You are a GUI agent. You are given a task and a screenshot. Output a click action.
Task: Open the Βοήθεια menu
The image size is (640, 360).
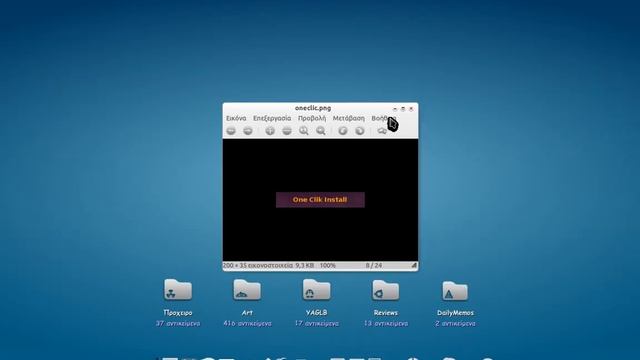pyautogui.click(x=383, y=118)
